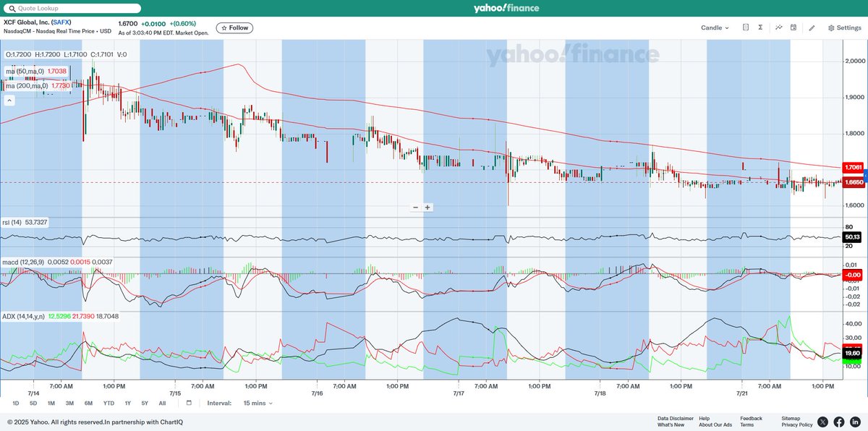The height and width of the screenshot is (431, 868).
Task: Open chart Settings
Action: coord(845,27)
